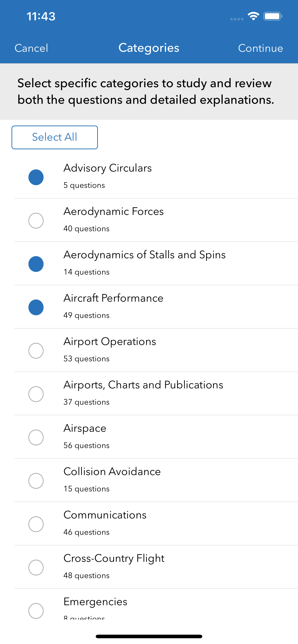Select the Aerodynamic Forces radio button

pyautogui.click(x=36, y=220)
